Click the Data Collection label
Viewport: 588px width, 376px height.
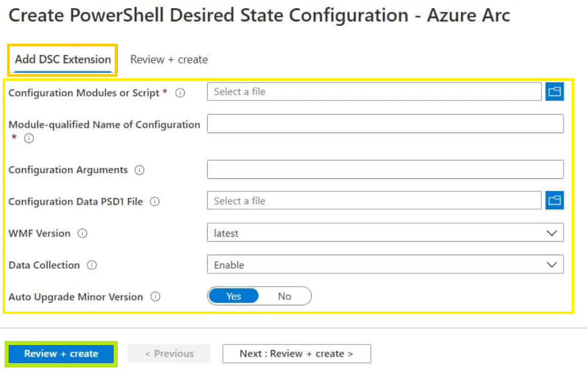(x=44, y=265)
